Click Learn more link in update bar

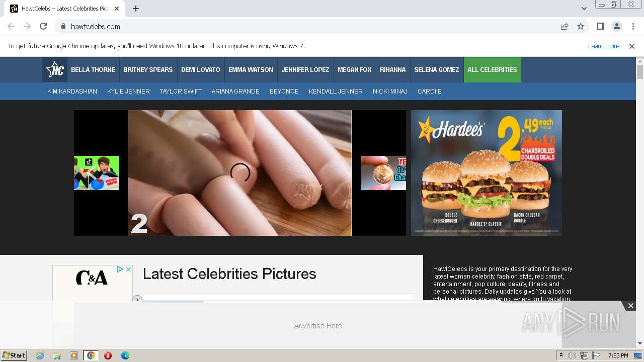coord(604,46)
